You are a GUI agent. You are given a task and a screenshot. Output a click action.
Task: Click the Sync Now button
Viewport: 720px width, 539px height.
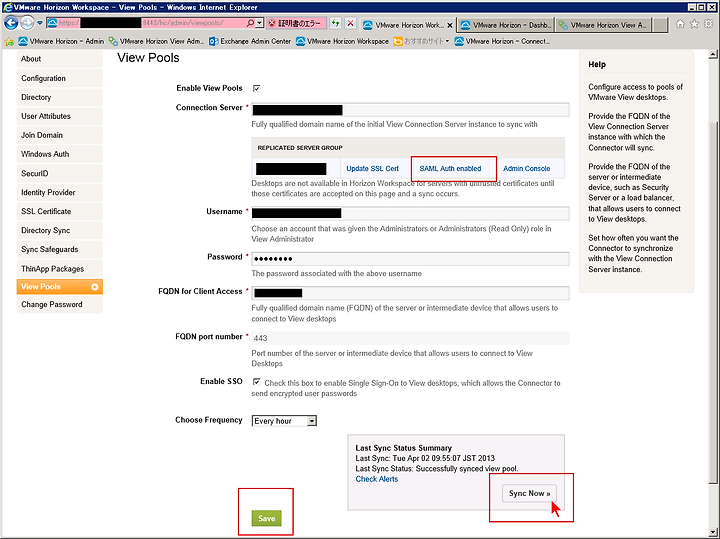[x=529, y=493]
